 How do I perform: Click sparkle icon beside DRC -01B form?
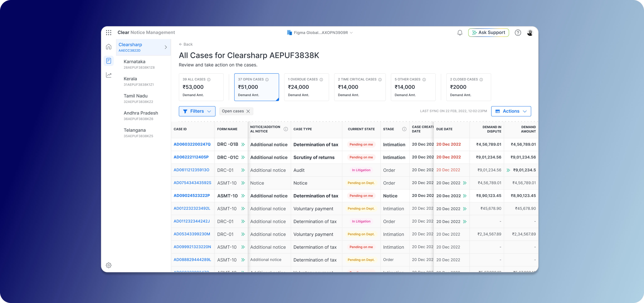(243, 145)
